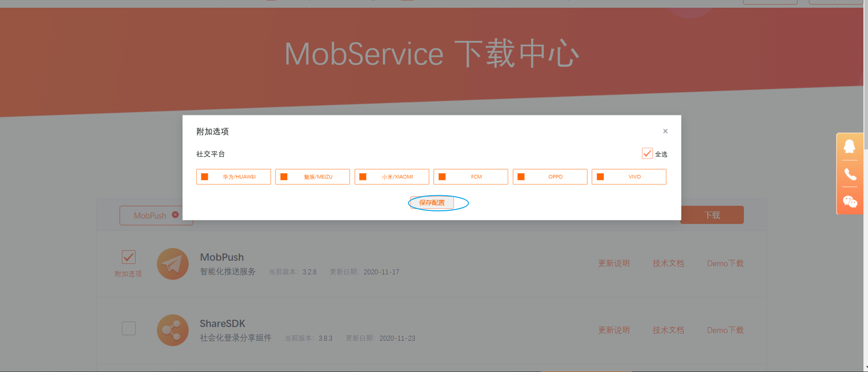Click the 社交平台 section label
Image resolution: width=868 pixels, height=372 pixels.
tap(211, 154)
